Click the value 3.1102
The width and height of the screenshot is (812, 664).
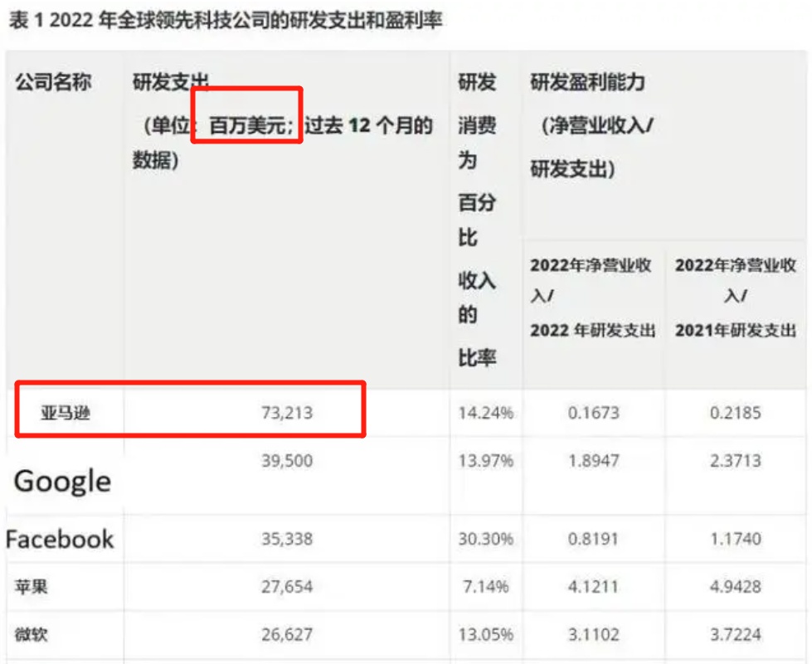tap(594, 634)
